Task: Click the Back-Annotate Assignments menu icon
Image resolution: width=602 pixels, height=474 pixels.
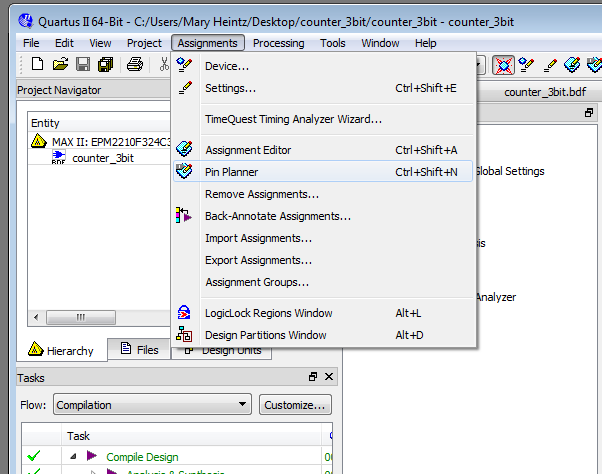Action: coord(184,215)
